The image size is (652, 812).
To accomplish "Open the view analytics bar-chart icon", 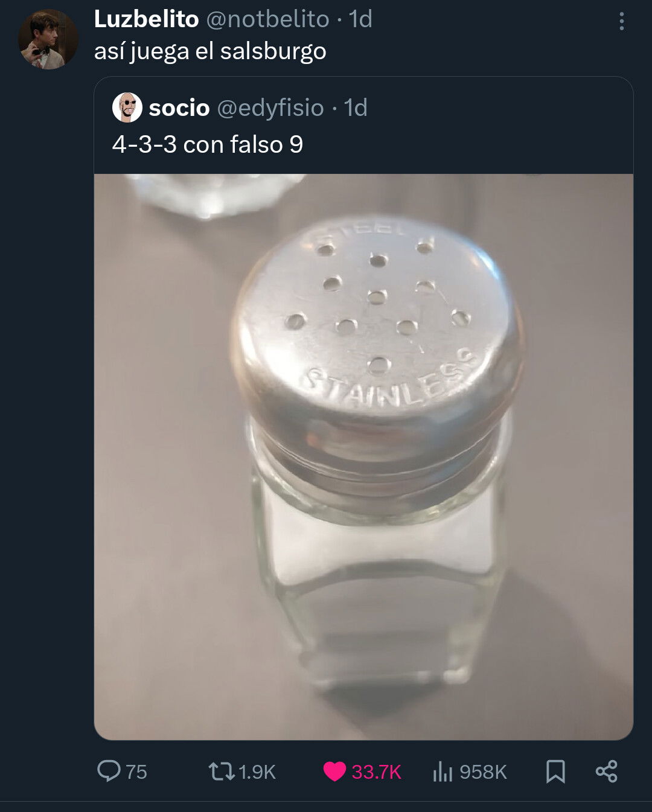I will point(443,771).
